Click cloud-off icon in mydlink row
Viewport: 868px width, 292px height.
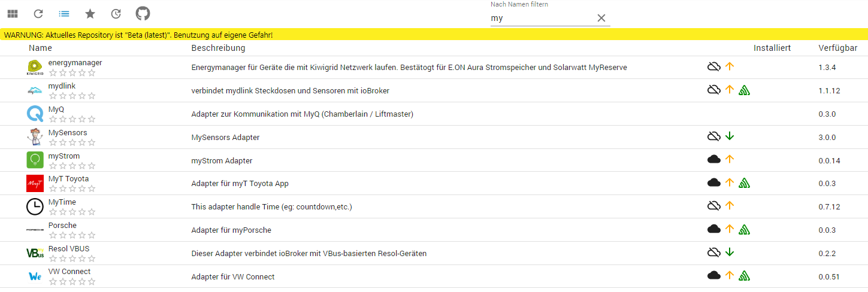coord(713,90)
